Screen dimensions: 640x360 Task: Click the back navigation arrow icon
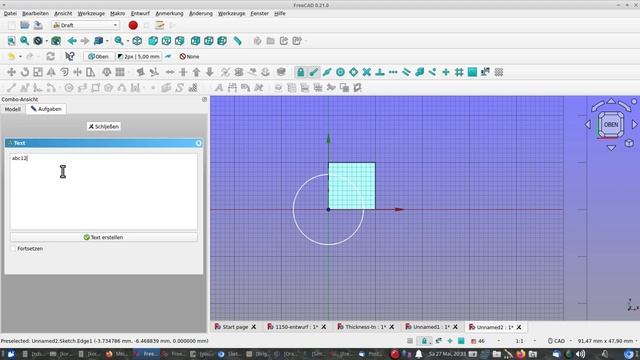pyautogui.click(x=72, y=41)
